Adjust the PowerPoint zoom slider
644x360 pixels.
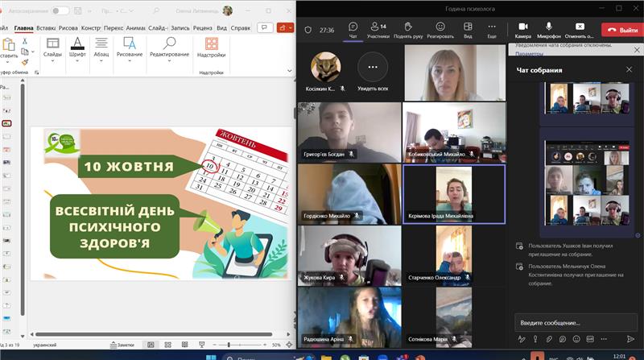click(x=229, y=345)
